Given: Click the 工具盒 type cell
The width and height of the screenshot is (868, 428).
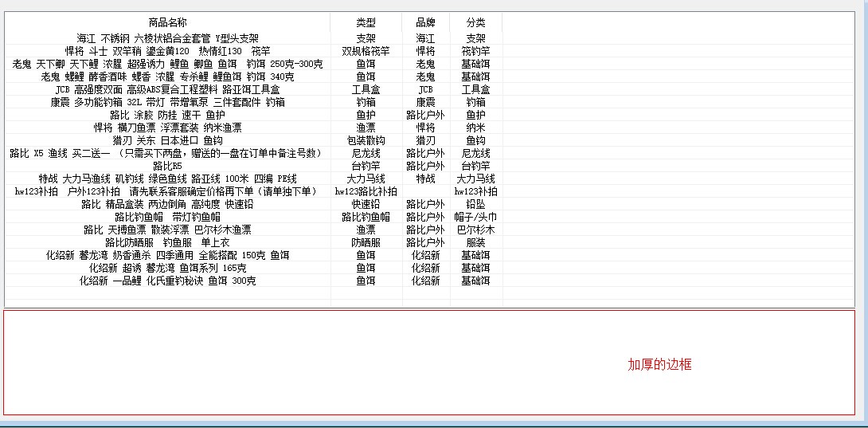Looking at the screenshot, I should tap(366, 89).
